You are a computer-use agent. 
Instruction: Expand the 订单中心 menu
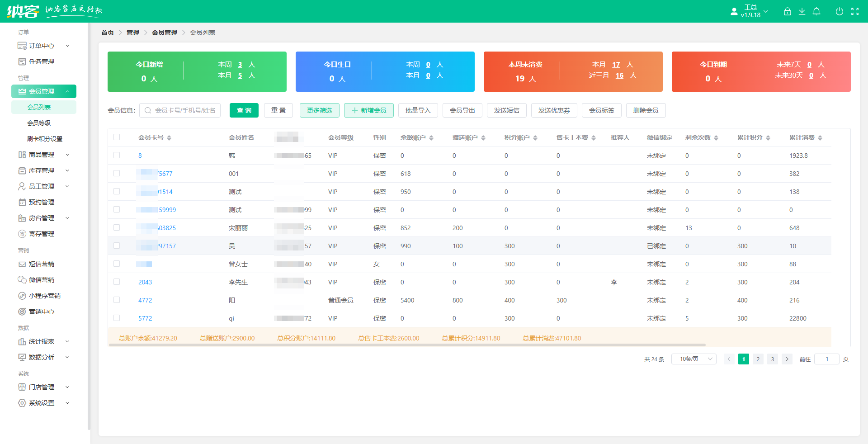pos(42,46)
